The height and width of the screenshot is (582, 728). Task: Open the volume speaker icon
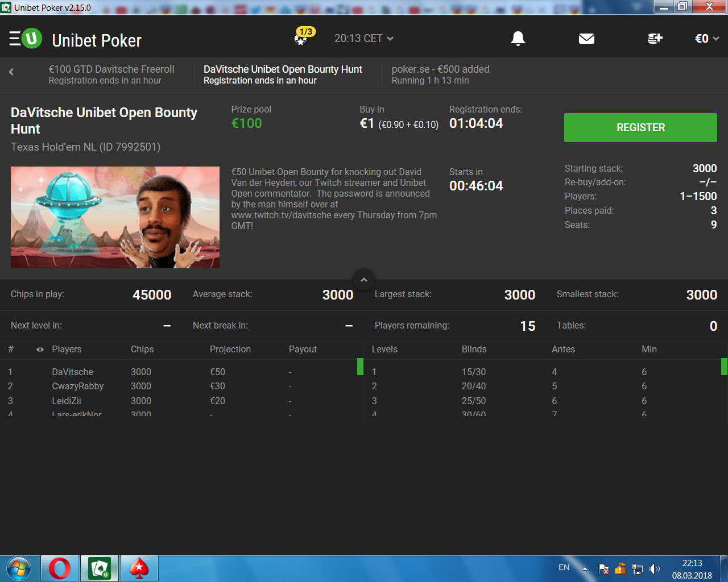[x=655, y=568]
